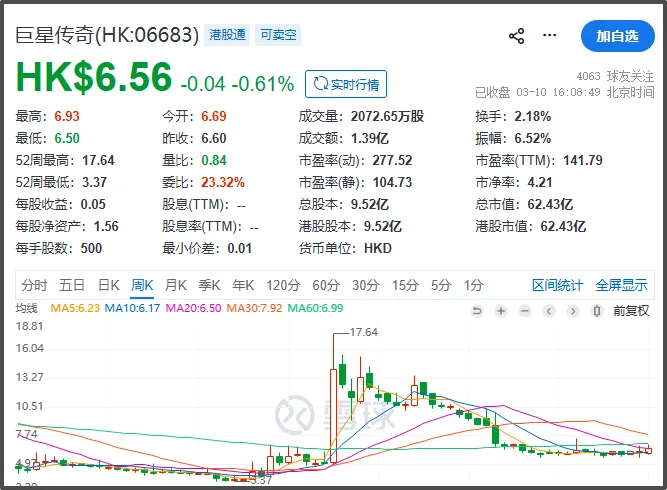Click the MA5:6.23 indicator label
The image size is (667, 490).
click(75, 308)
